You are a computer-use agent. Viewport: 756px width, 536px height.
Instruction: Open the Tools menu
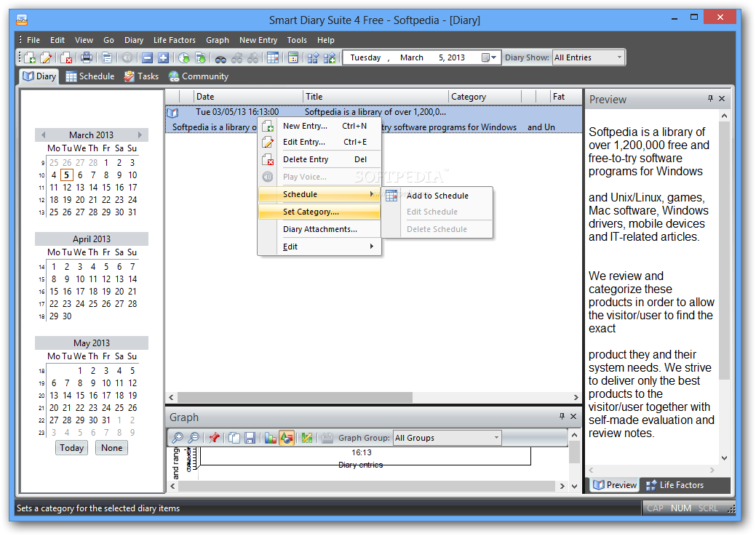[297, 40]
